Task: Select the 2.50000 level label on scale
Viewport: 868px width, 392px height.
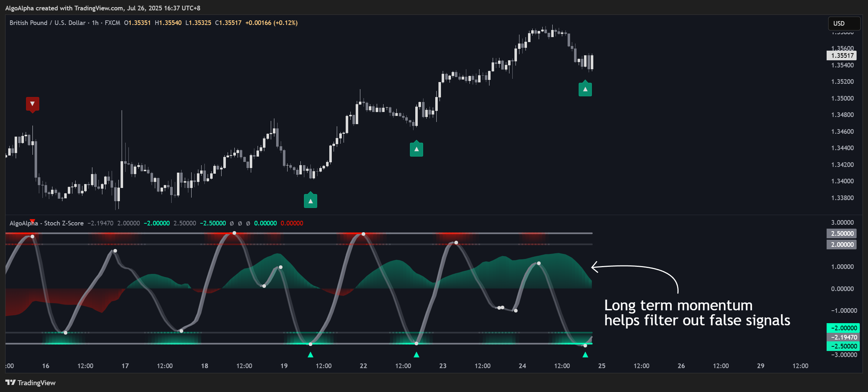Action: click(842, 234)
